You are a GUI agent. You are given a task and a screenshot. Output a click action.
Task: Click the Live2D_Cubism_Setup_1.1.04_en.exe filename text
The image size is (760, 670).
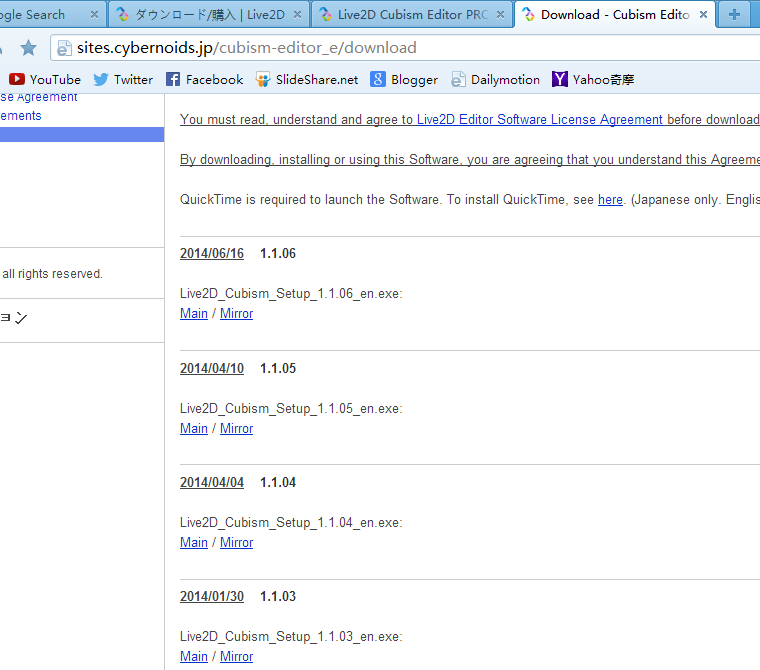pyautogui.click(x=291, y=523)
